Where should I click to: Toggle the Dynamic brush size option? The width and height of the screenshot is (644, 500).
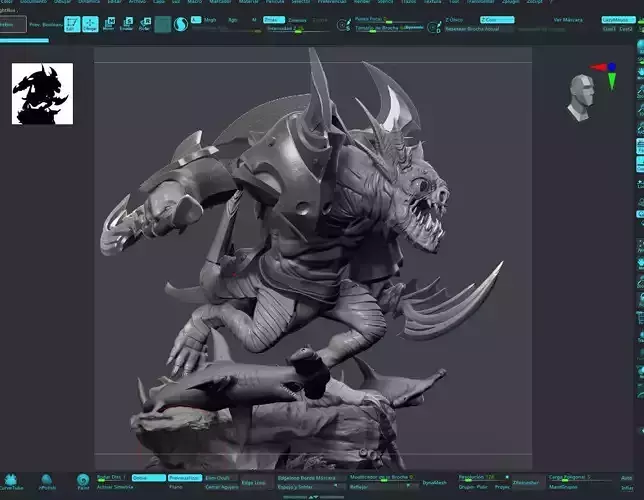412,28
